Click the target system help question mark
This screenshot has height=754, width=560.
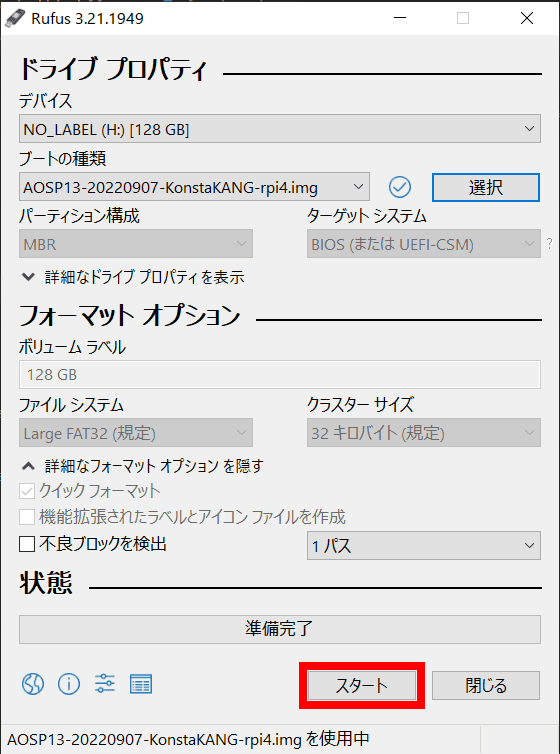[550, 244]
